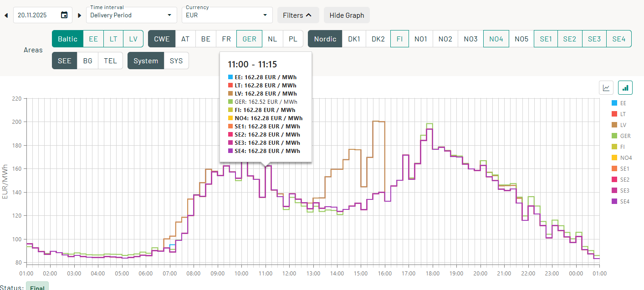Screen dimensions: 644x290
Task: Click the date input field
Action: point(37,15)
